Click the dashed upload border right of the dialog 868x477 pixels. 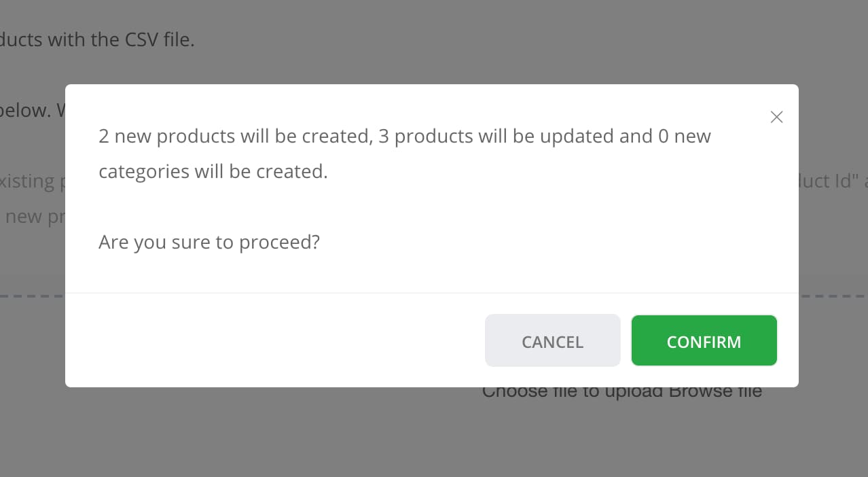point(833,296)
